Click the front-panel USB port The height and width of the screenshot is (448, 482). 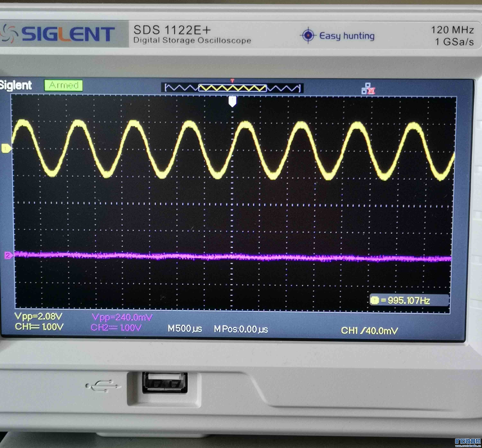point(165,383)
